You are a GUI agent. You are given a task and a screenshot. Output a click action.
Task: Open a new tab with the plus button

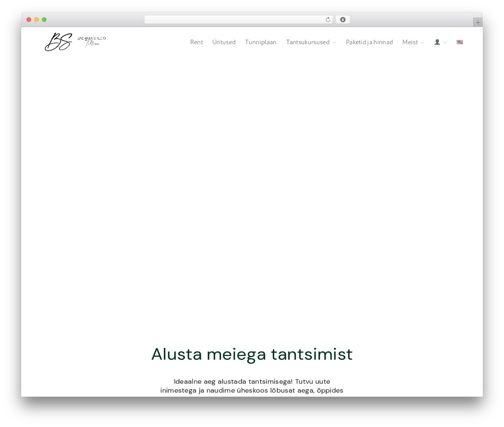coord(478,22)
